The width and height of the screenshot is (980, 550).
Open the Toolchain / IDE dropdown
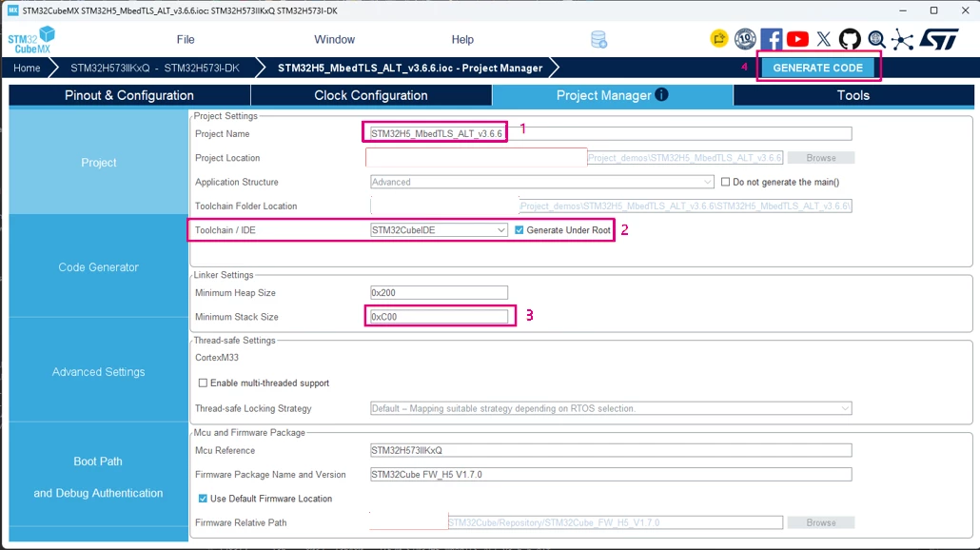(439, 230)
